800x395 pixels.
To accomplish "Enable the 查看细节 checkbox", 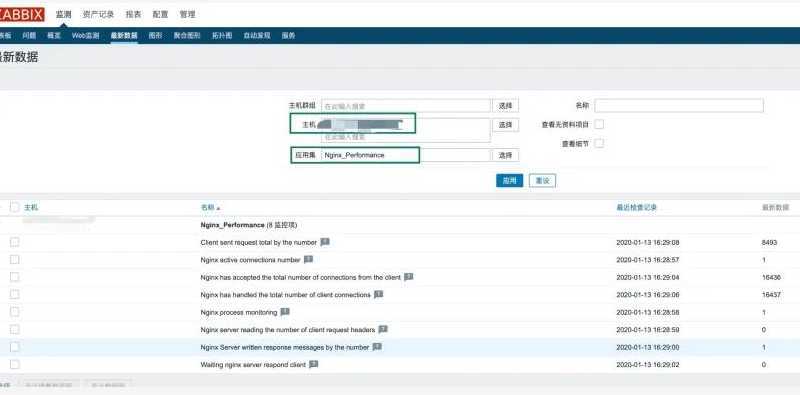I will pos(599,143).
